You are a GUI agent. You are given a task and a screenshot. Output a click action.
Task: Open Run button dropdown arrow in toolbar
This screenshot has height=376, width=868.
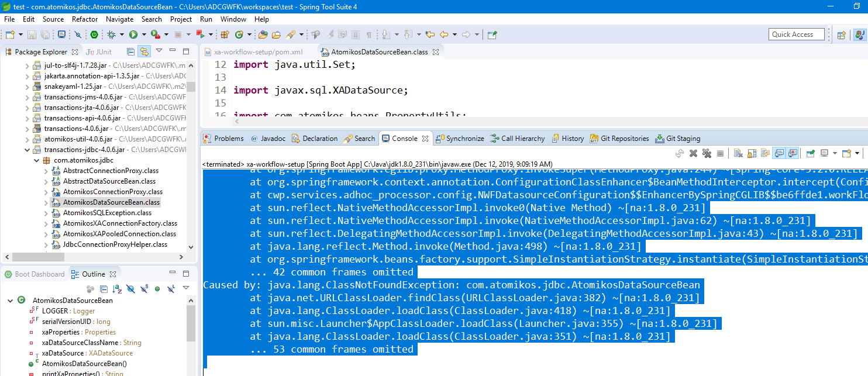(144, 35)
